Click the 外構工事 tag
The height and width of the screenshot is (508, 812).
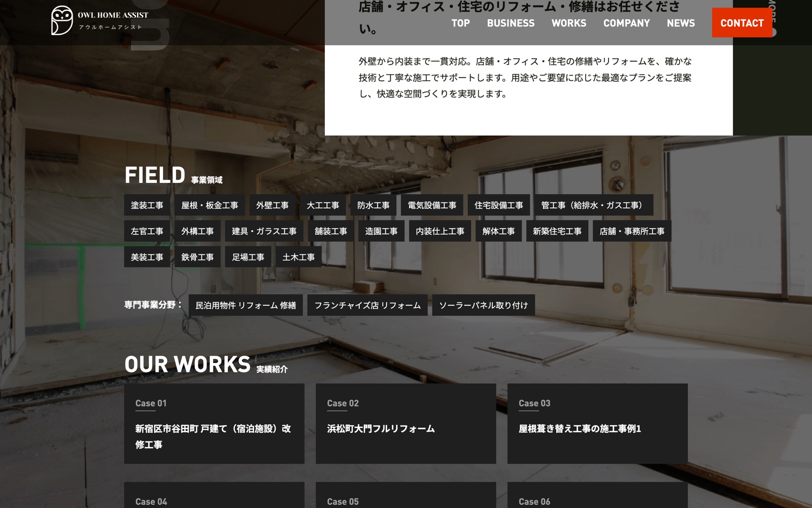(x=198, y=231)
